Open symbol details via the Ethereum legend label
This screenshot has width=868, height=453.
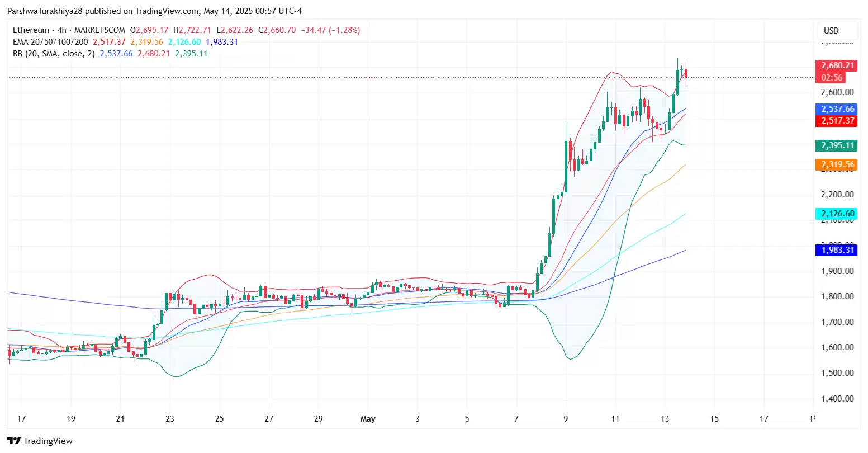31,30
